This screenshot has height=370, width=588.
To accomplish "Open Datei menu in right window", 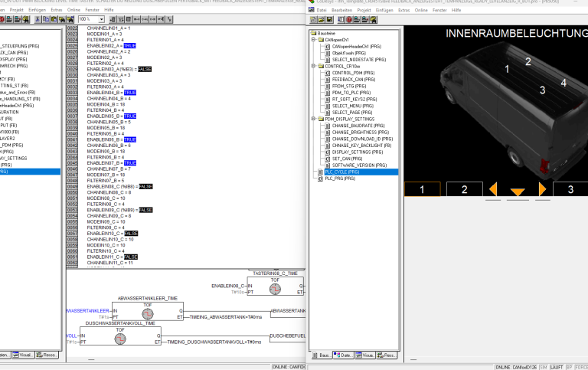I will click(322, 10).
